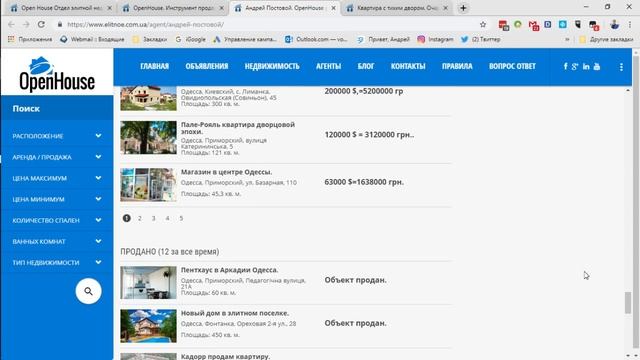Screen dimensions: 640x360
Task: Expand the Расположение filter
Action: 57,136
